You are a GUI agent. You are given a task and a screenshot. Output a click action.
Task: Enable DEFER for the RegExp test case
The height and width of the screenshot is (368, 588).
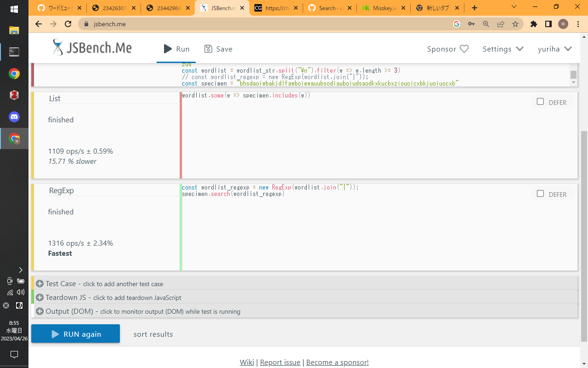pyautogui.click(x=540, y=194)
